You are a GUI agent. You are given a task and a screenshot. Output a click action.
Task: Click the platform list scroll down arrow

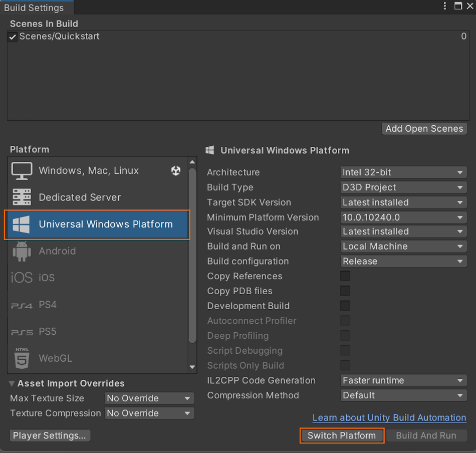point(192,367)
